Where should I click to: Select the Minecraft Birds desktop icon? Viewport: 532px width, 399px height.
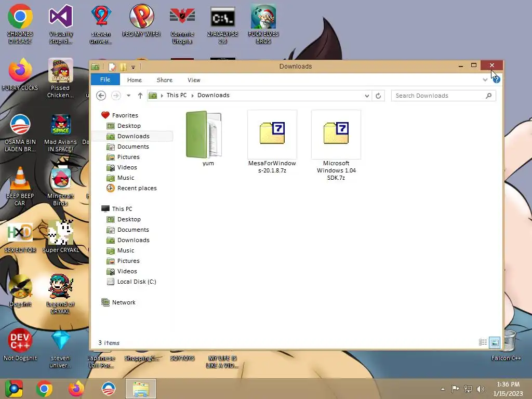60,186
